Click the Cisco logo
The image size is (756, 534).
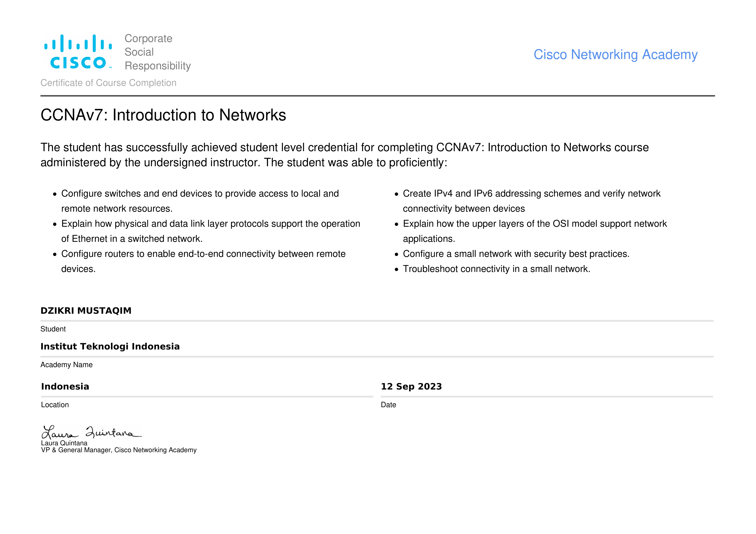pyautogui.click(x=78, y=52)
